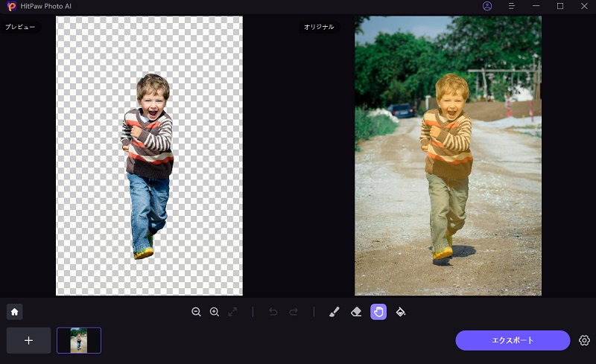Select the brush tool

click(334, 312)
